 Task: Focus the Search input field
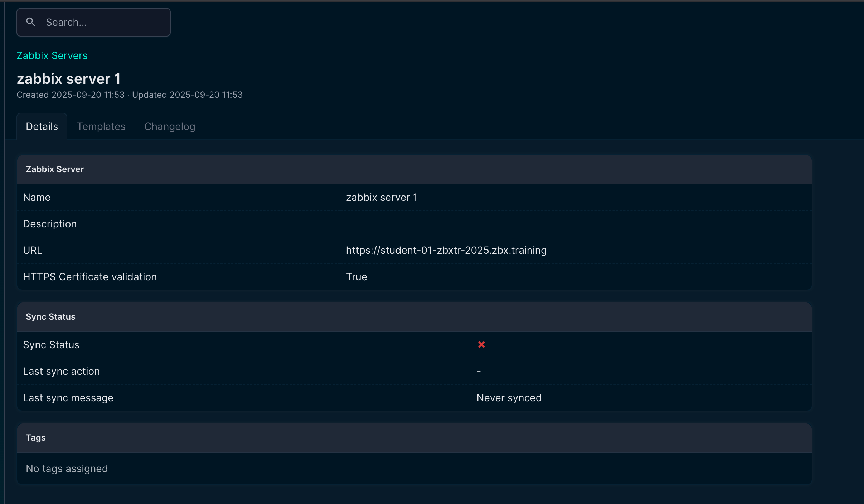(x=104, y=22)
